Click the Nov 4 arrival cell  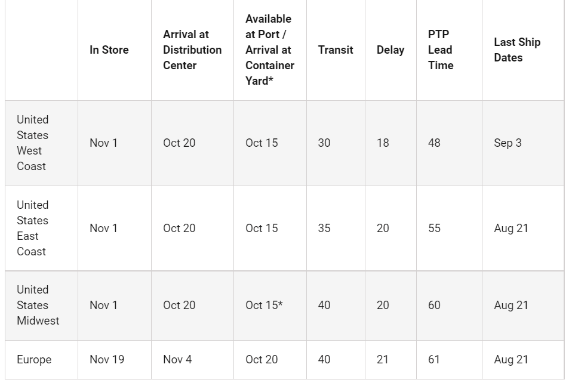tap(177, 360)
